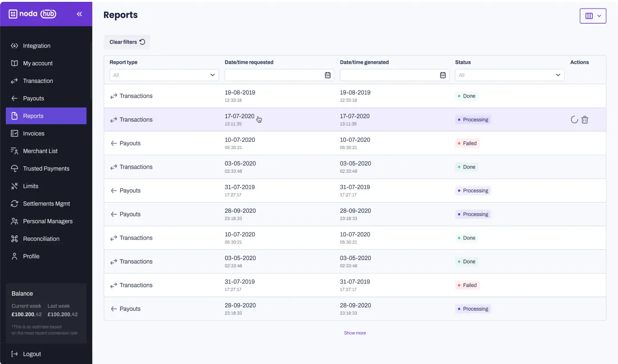Click the Profile person icon
This screenshot has height=364, width=618.
pos(14,256)
